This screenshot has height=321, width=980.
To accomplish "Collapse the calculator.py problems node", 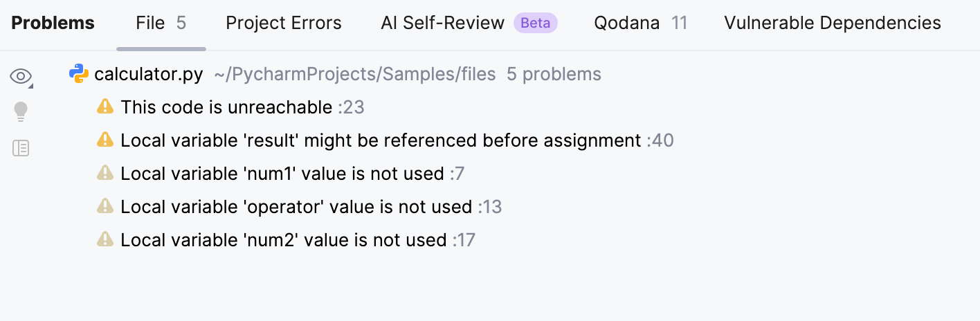I will pyautogui.click(x=335, y=74).
